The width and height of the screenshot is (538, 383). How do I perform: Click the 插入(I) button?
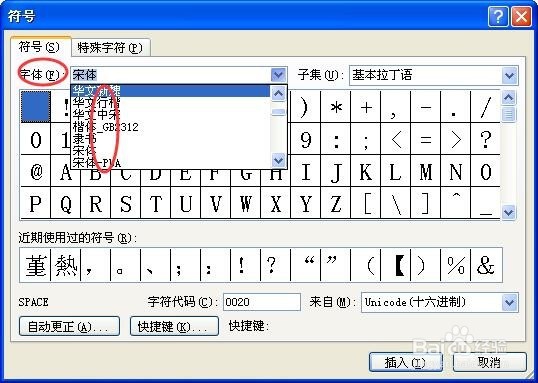[x=406, y=362]
